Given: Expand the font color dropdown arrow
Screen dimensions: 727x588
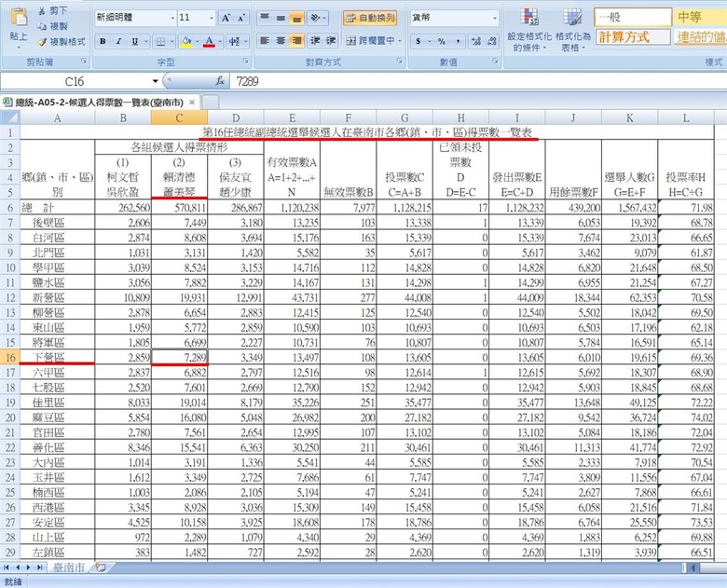Looking at the screenshot, I should [x=220, y=41].
